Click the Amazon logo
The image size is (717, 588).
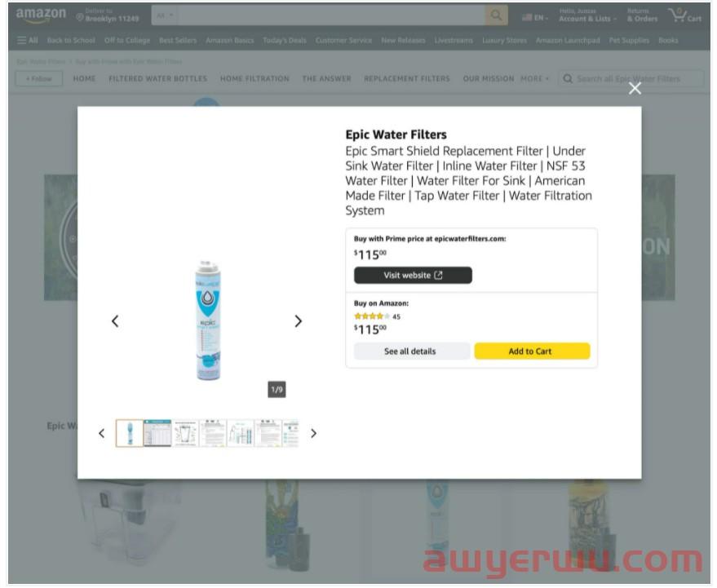point(41,15)
